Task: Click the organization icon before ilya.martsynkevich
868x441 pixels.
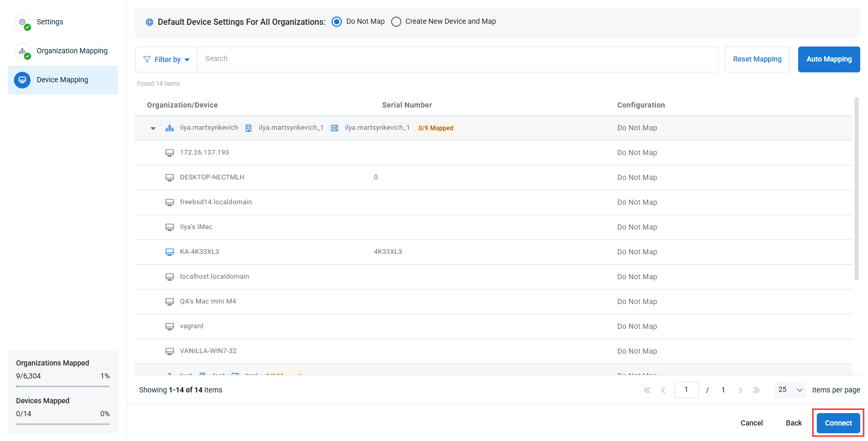Action: coord(170,128)
